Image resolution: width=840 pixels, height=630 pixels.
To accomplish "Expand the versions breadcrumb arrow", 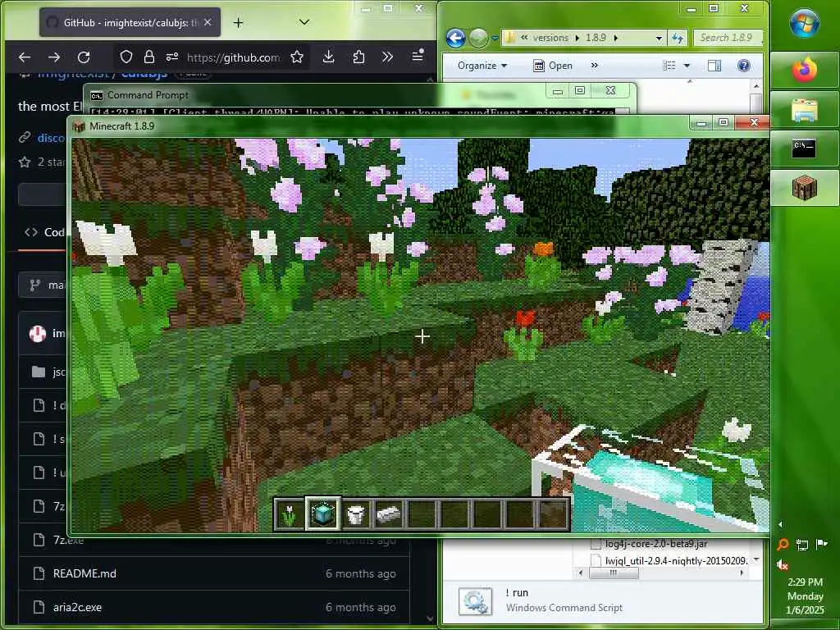I will tap(577, 38).
